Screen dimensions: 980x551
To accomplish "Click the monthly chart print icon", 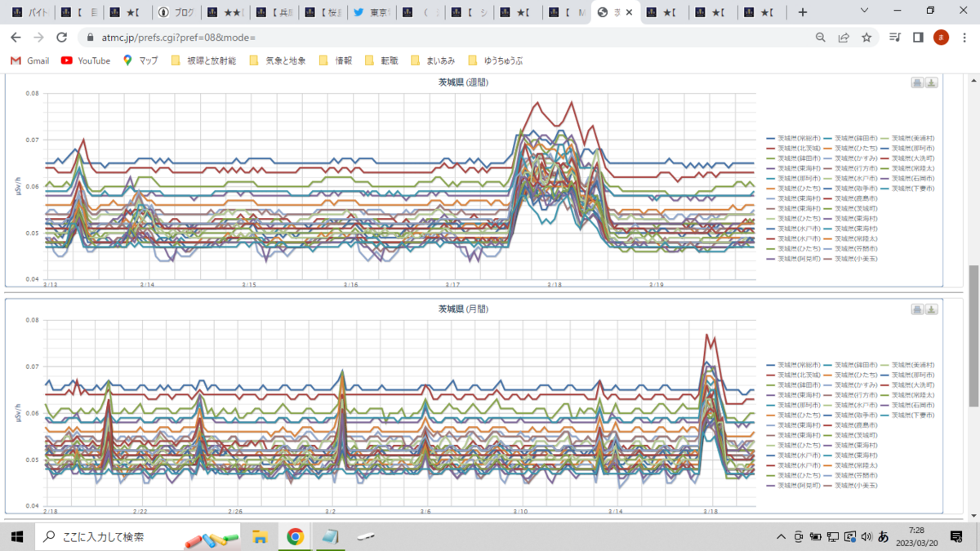I will coord(917,309).
